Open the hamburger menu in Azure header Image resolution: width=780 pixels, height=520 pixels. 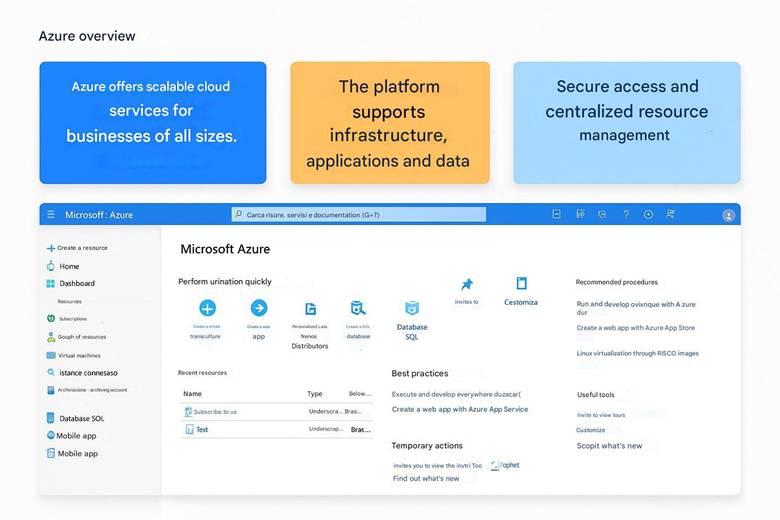coord(51,215)
